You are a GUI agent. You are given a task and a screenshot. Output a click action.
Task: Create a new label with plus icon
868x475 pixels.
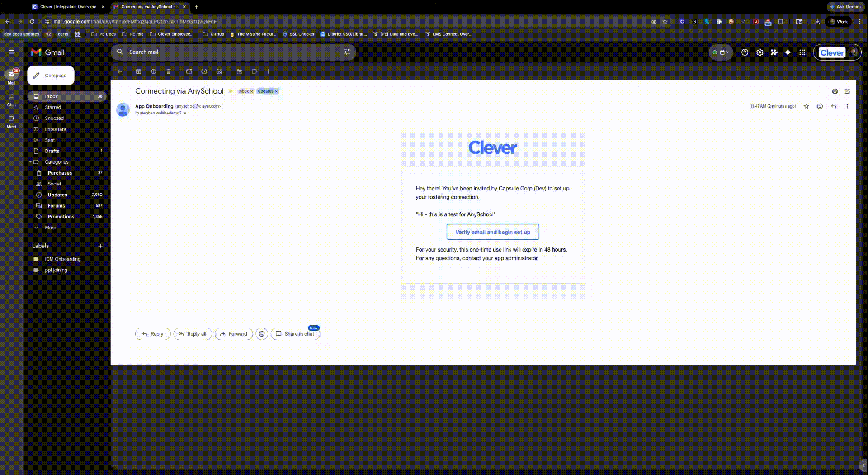(x=100, y=246)
